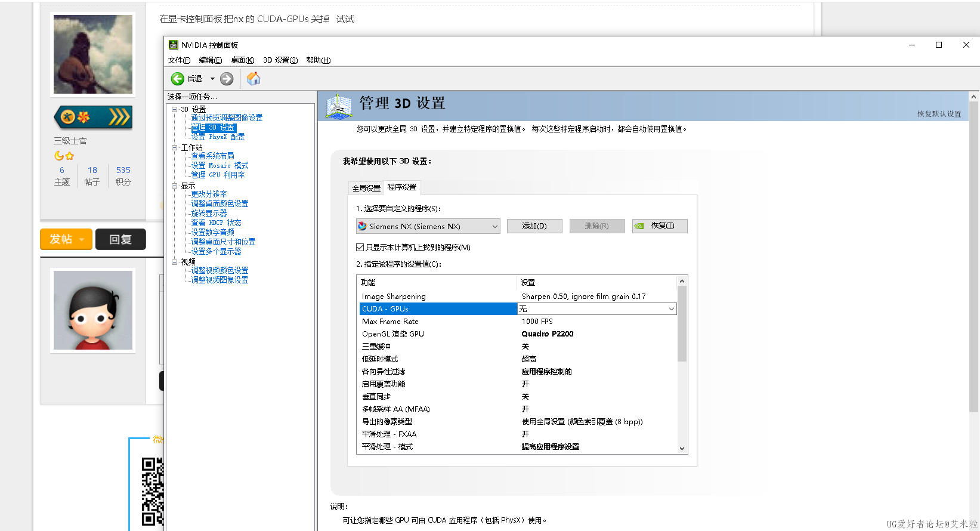980x531 pixels.
Task: Collapse the 3D 设置 tree node
Action: 175,109
